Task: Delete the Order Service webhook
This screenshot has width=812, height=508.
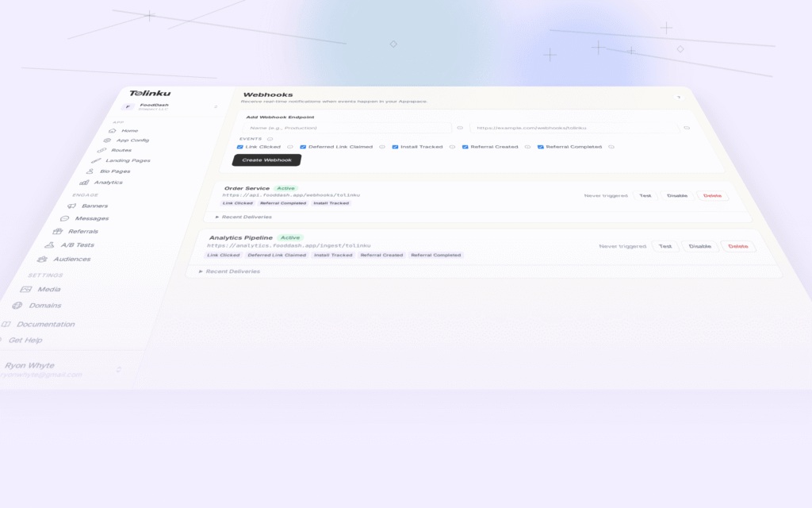Action: coord(711,195)
